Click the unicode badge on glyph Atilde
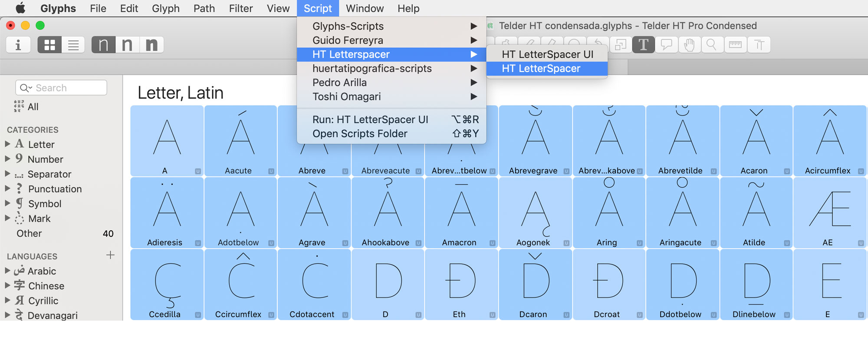This screenshot has height=338, width=868. click(x=787, y=243)
